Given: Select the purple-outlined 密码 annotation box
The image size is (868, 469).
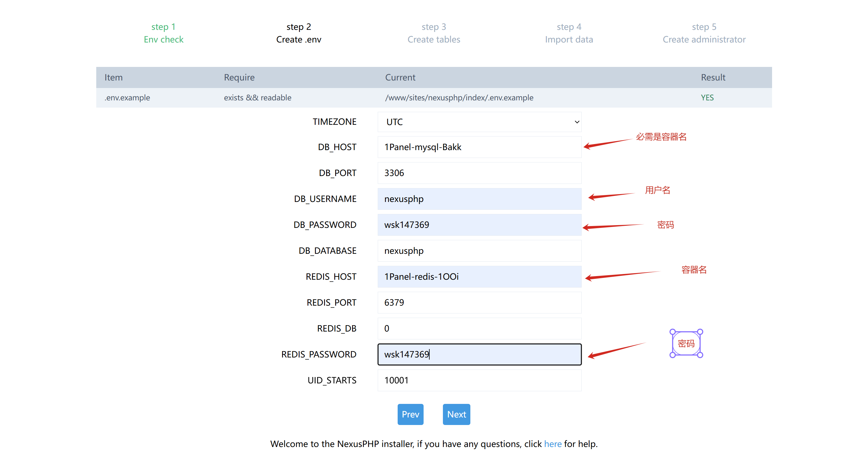Looking at the screenshot, I should click(x=686, y=343).
